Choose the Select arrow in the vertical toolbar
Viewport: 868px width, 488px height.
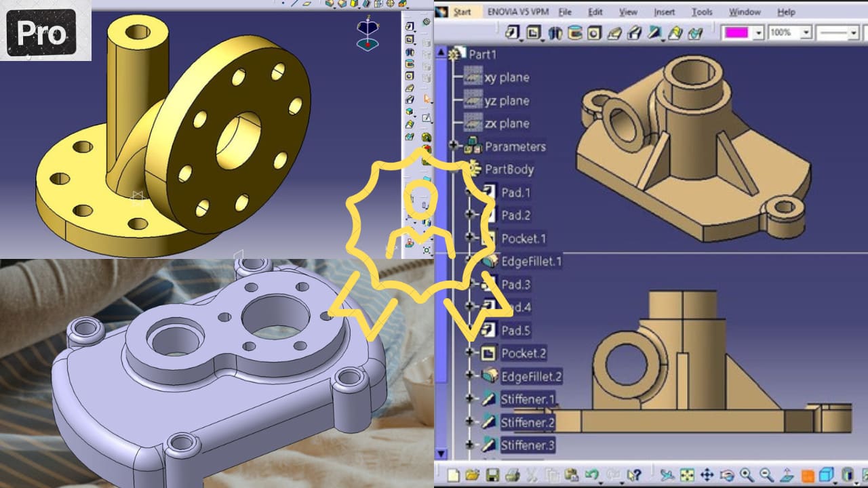[x=427, y=100]
